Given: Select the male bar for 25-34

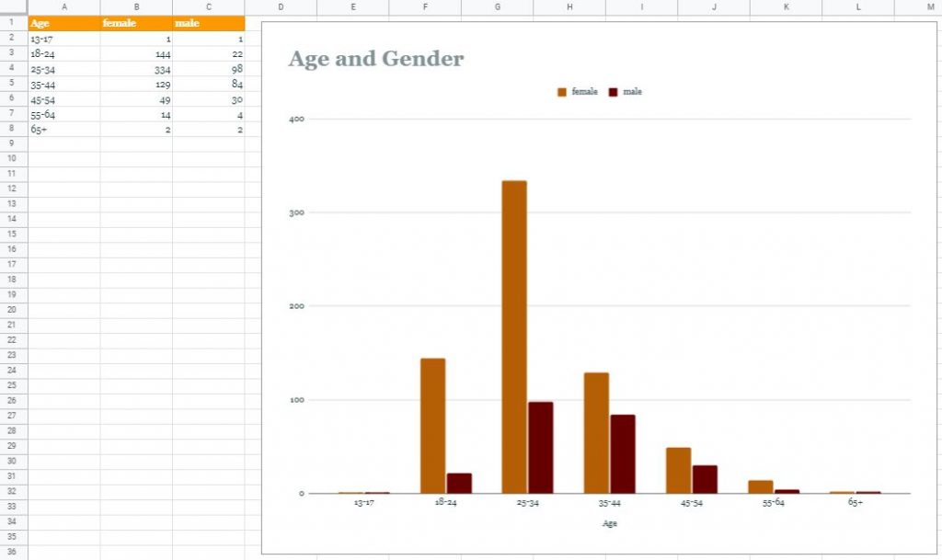Looking at the screenshot, I should coord(541,448).
